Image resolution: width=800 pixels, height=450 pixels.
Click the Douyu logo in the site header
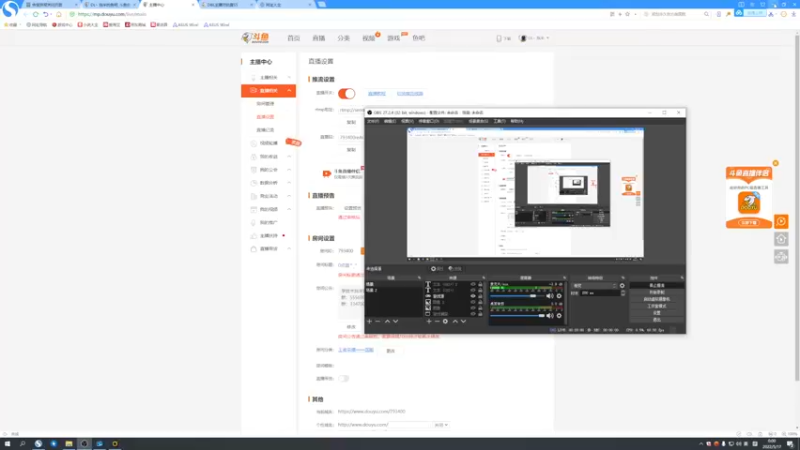[256, 38]
